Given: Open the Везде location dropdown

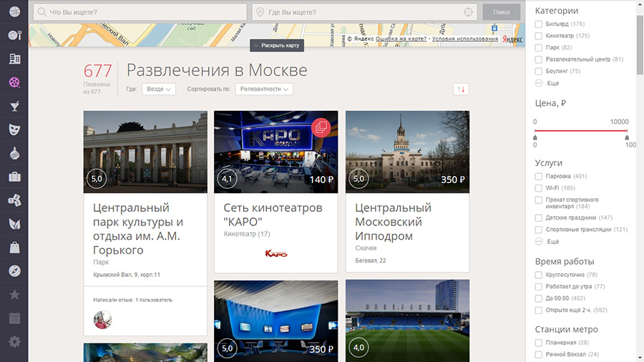Looking at the screenshot, I should pos(159,89).
